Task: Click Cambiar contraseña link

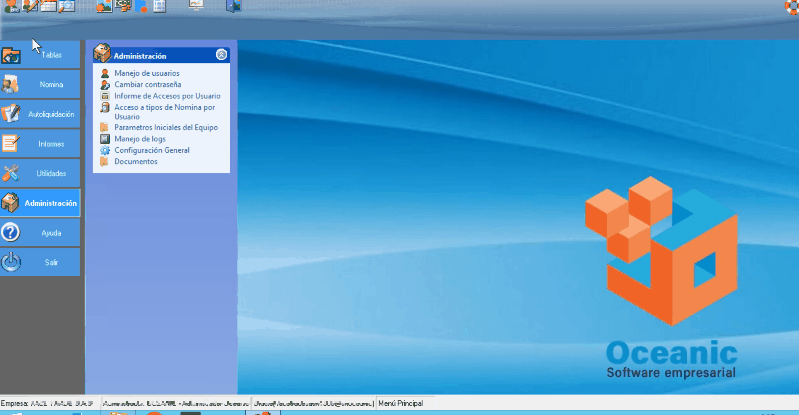Action: (148, 85)
